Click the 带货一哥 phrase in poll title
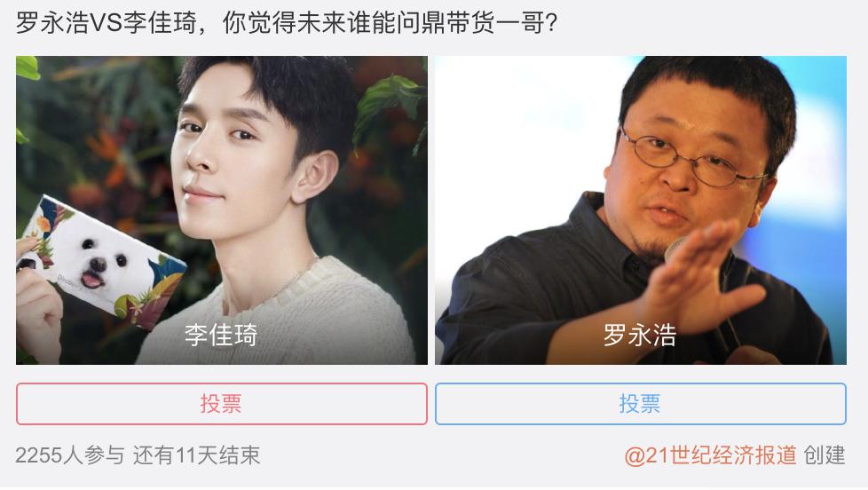 click(495, 23)
